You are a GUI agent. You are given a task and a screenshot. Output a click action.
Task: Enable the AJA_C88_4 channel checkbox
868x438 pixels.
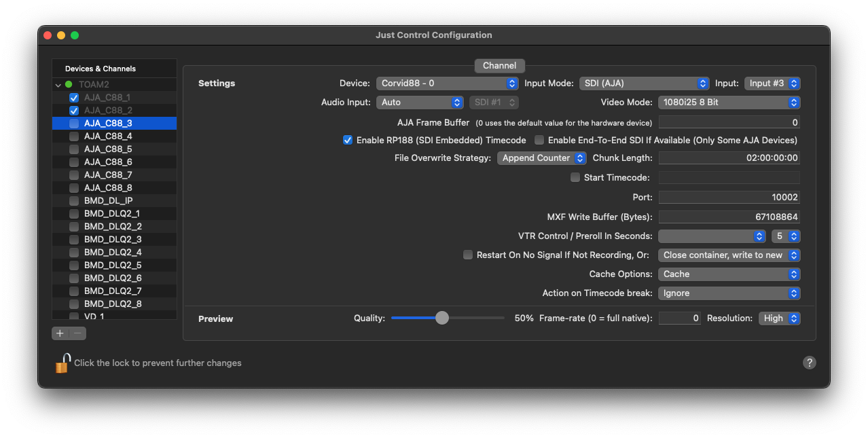(74, 136)
